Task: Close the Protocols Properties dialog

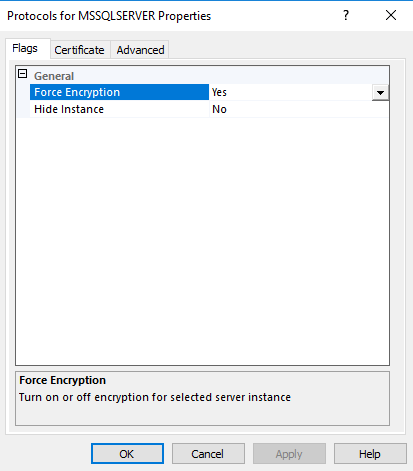Action: click(391, 15)
